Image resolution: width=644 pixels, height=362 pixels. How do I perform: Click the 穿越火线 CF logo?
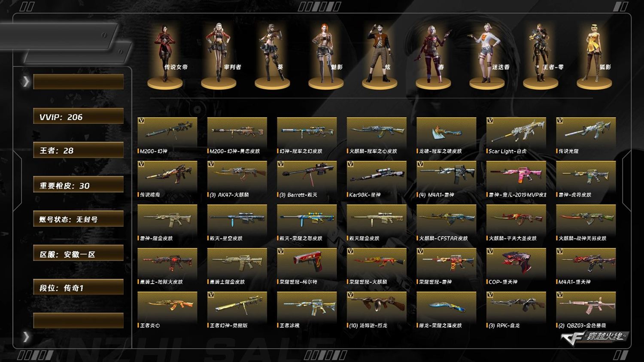pyautogui.click(x=594, y=337)
